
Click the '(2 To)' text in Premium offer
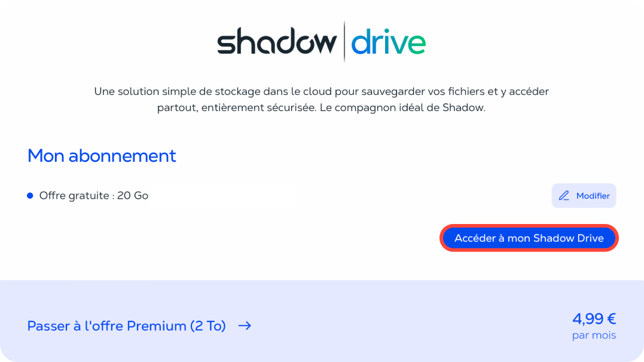[x=207, y=326]
